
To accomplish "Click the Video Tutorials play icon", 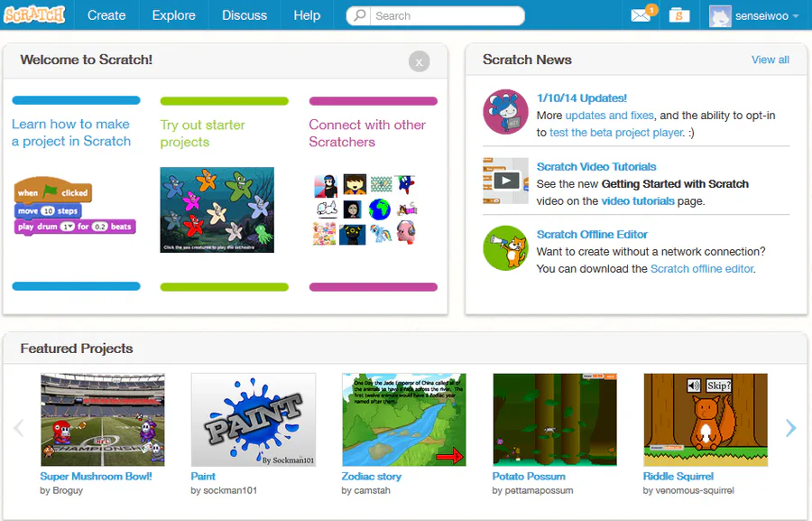I will [505, 181].
